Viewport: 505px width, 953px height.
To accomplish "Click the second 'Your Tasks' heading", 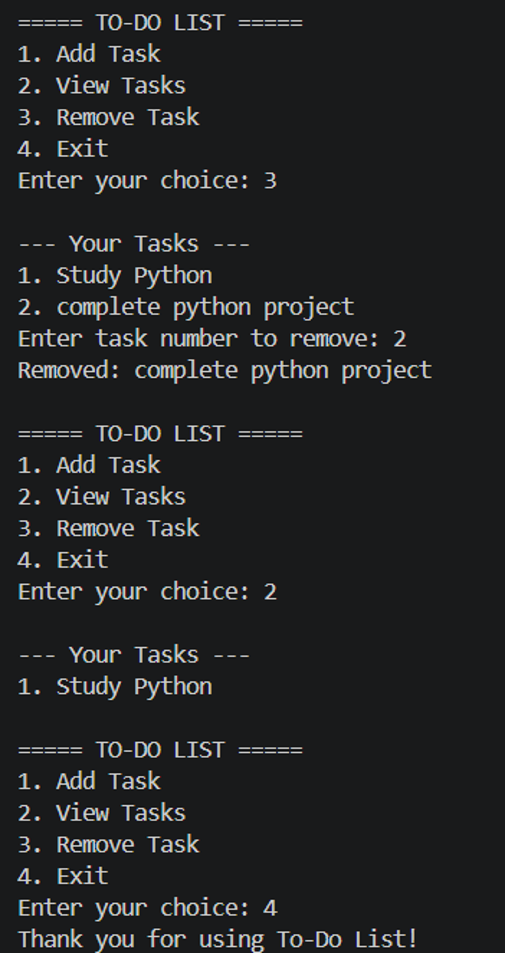I will [x=134, y=655].
